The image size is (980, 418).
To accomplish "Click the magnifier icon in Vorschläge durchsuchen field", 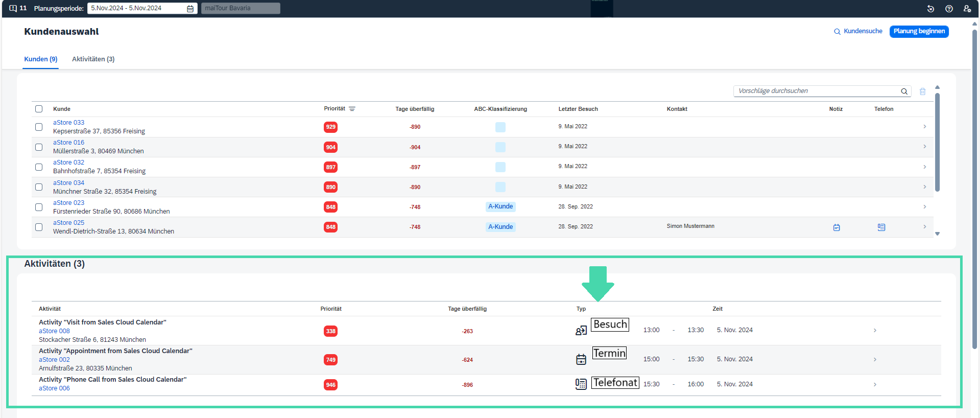I will [904, 91].
